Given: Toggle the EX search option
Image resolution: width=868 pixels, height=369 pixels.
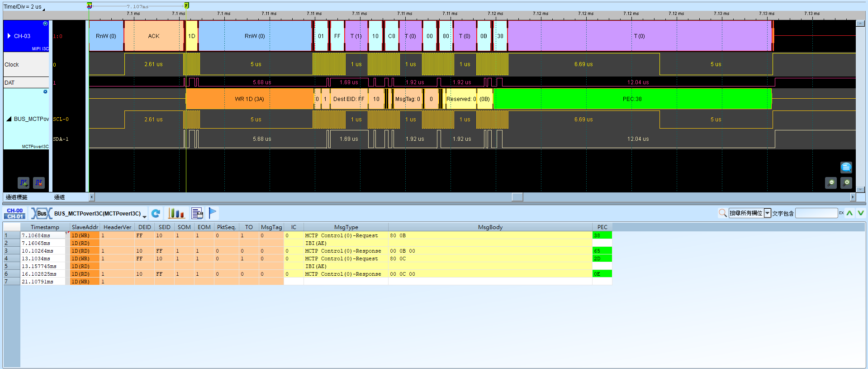Looking at the screenshot, I should click(841, 213).
